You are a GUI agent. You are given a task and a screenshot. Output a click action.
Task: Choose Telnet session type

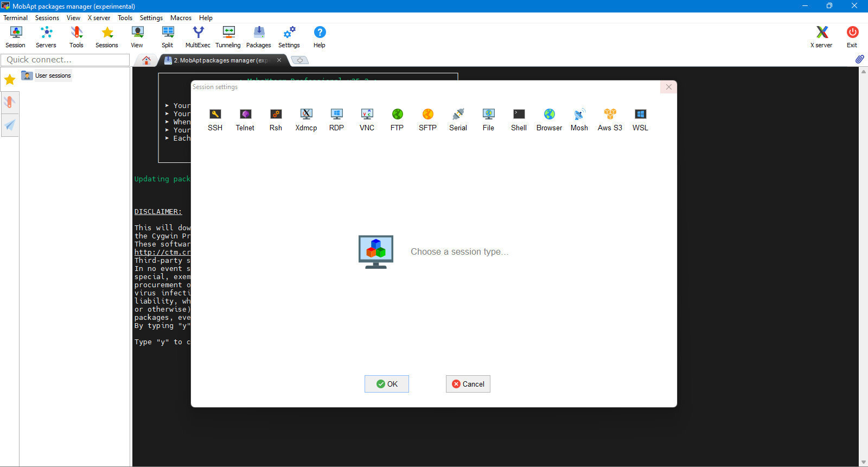pyautogui.click(x=245, y=119)
